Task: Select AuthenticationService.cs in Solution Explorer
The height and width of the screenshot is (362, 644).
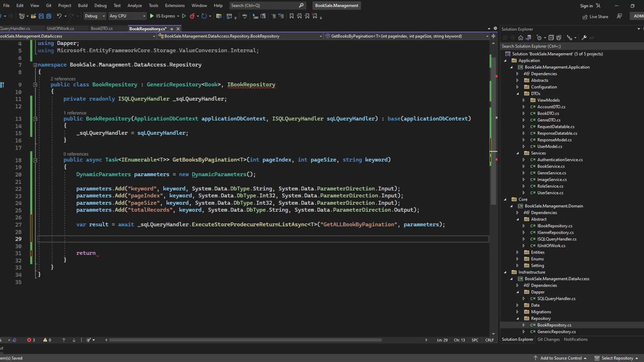Action: [559, 160]
